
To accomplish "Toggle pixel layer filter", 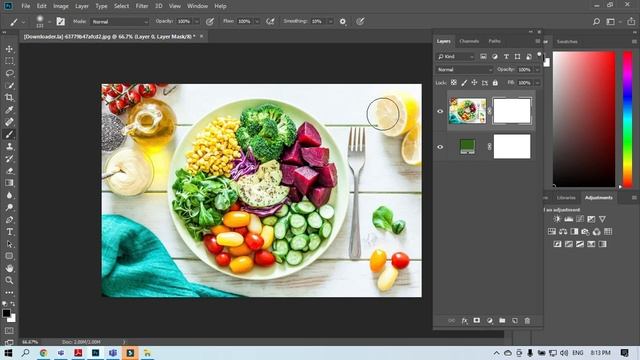I will point(483,57).
